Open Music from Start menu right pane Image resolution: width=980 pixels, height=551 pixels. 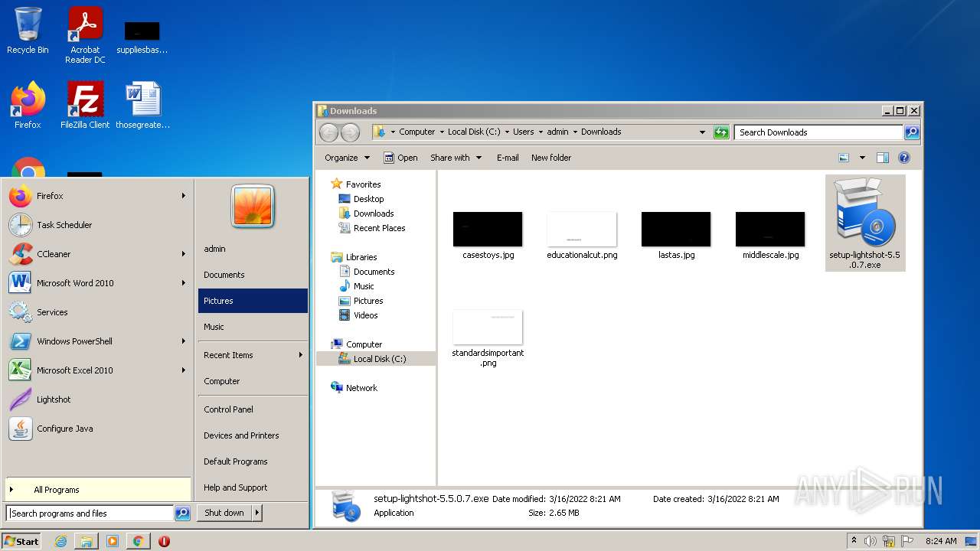point(253,327)
